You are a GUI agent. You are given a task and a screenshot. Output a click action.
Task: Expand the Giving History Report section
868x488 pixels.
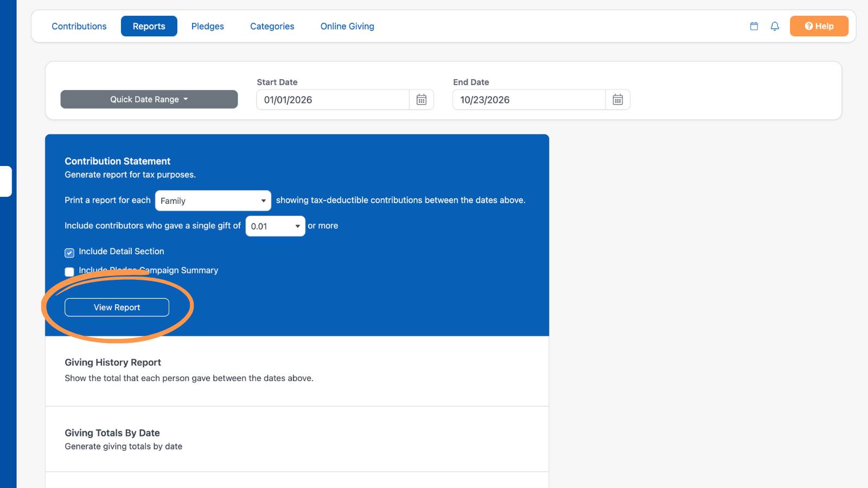(297, 371)
